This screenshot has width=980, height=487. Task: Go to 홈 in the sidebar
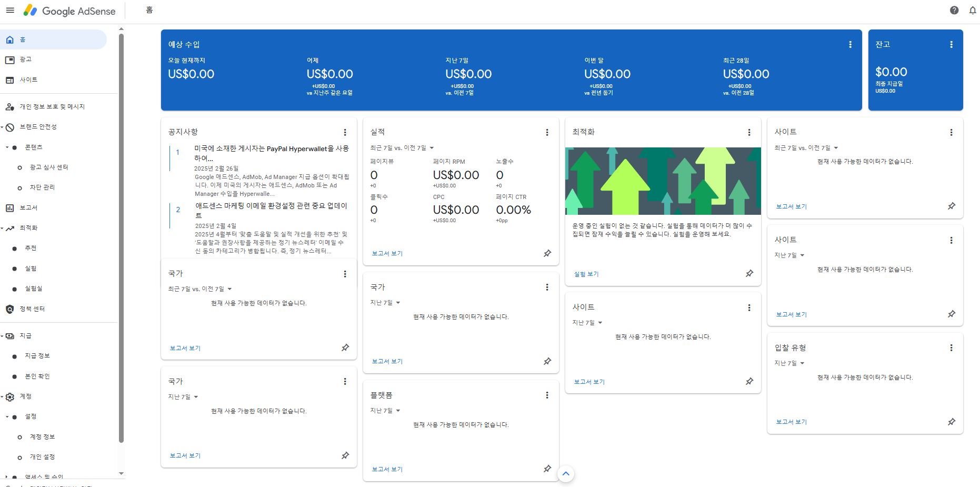(53, 39)
